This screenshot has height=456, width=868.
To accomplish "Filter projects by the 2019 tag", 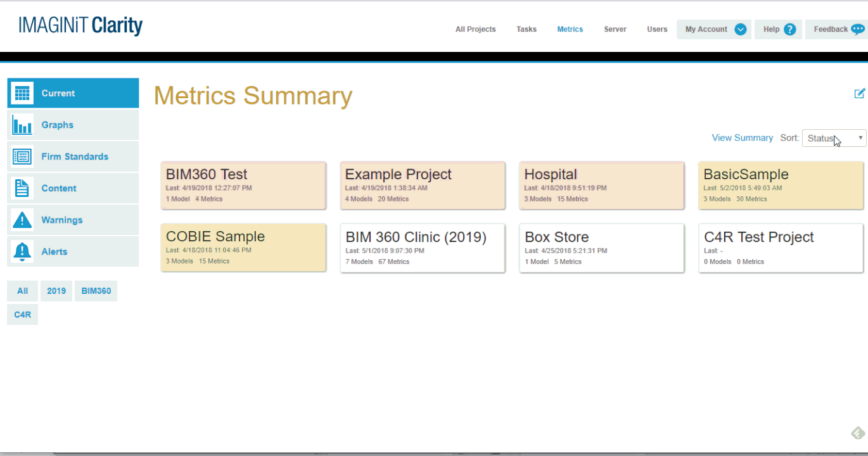I will [56, 291].
